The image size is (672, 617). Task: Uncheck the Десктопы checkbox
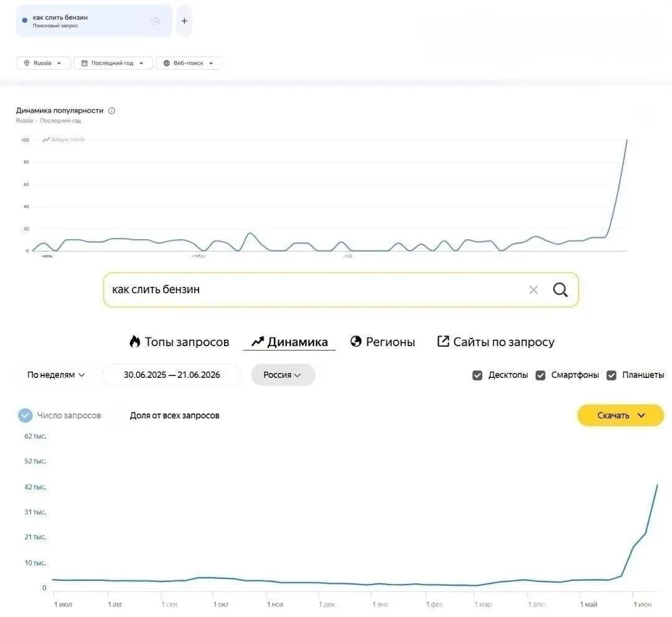(477, 375)
